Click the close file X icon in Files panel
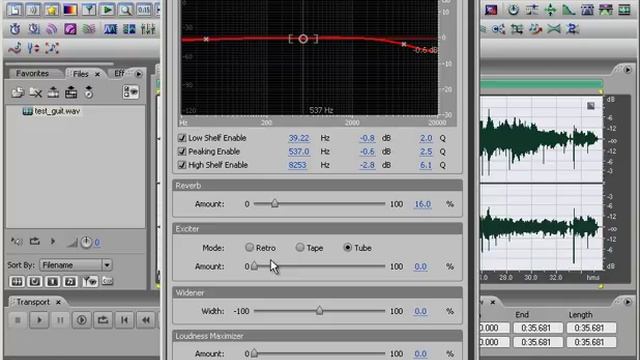The width and height of the screenshot is (640, 360). (x=36, y=93)
